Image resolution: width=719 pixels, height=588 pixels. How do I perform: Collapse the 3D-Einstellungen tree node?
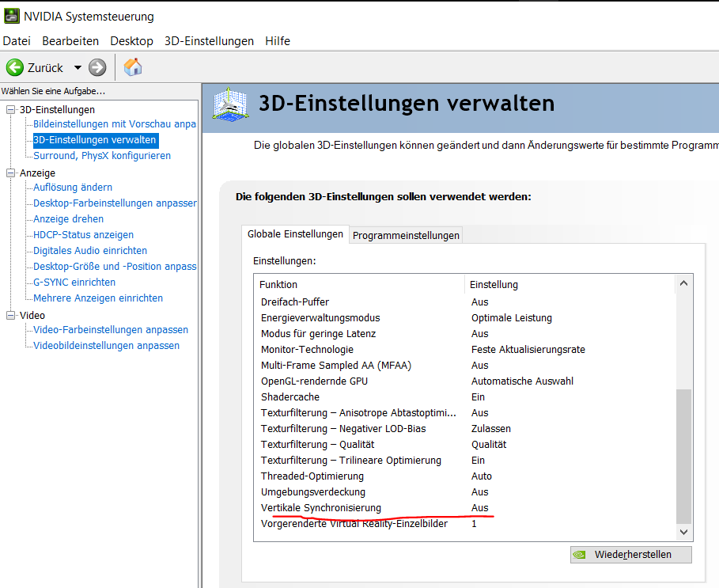(10, 110)
